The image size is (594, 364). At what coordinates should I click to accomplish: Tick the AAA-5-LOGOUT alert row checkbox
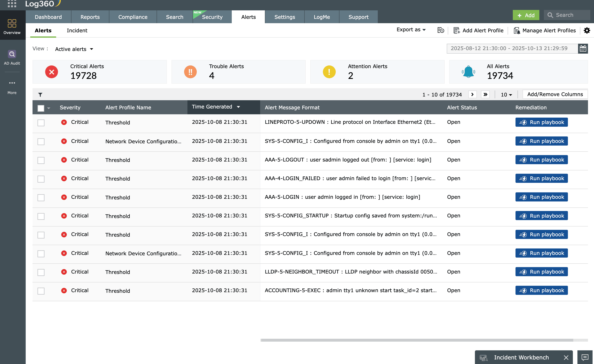coord(41,160)
